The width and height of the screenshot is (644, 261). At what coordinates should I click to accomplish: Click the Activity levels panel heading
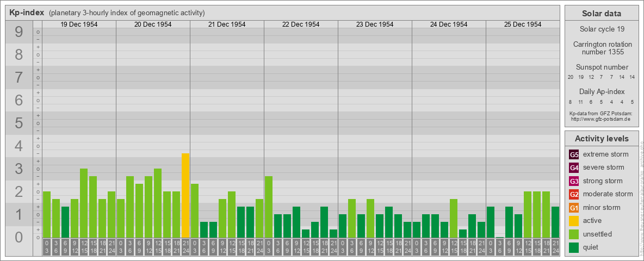coord(602,139)
